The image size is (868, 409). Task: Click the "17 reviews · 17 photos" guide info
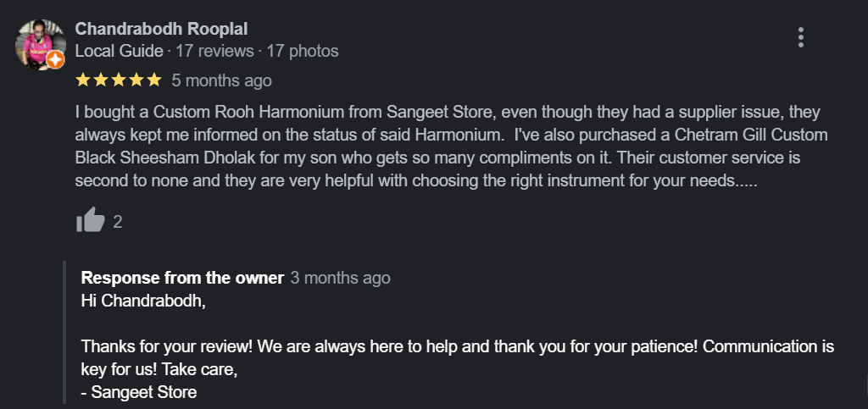point(257,52)
